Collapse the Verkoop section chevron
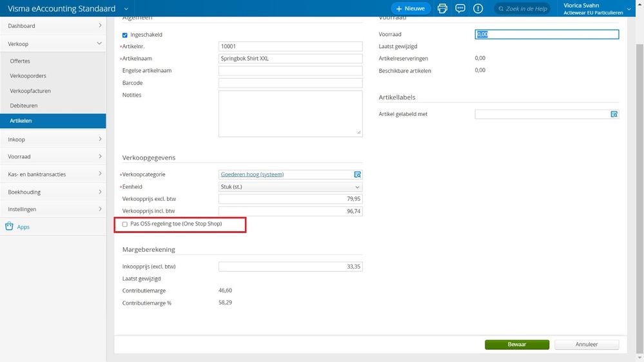Viewport: 644px width, 362px height. point(99,43)
